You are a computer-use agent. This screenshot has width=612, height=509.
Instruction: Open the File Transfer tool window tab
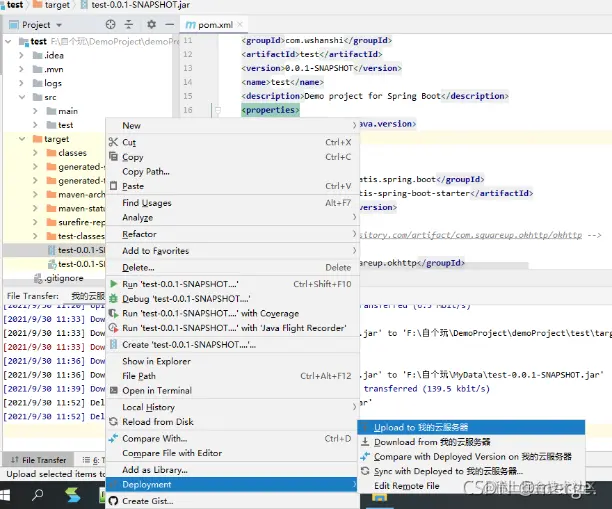pyautogui.click(x=39, y=460)
